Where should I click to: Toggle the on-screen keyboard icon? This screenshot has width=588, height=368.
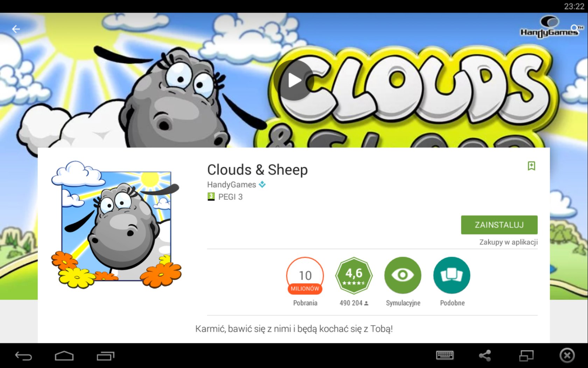click(x=445, y=355)
